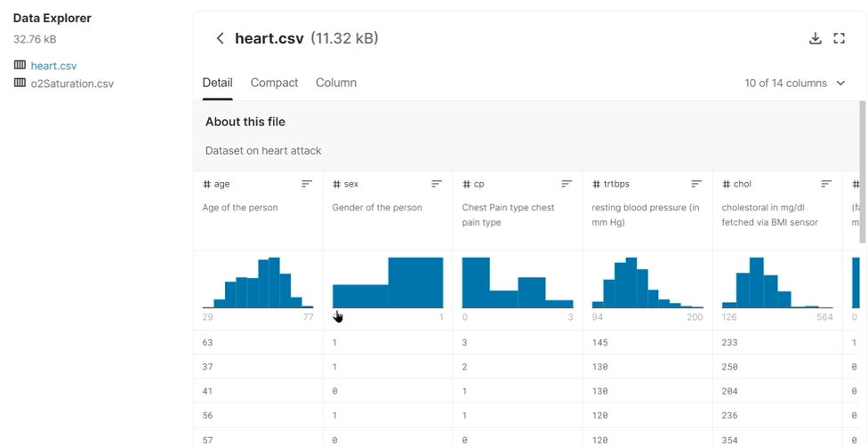The height and width of the screenshot is (446, 868).
Task: Click the chol distribution histogram
Action: coord(777,283)
